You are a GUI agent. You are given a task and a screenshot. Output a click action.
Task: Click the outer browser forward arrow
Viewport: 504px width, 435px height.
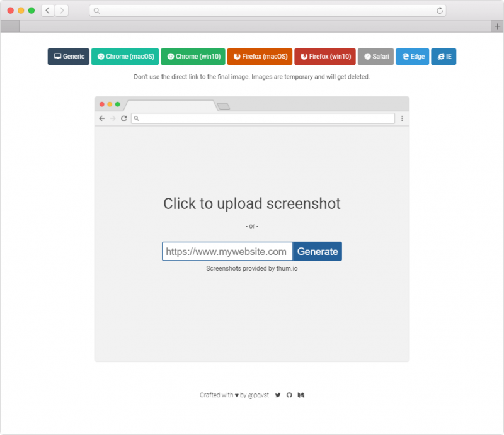(62, 11)
